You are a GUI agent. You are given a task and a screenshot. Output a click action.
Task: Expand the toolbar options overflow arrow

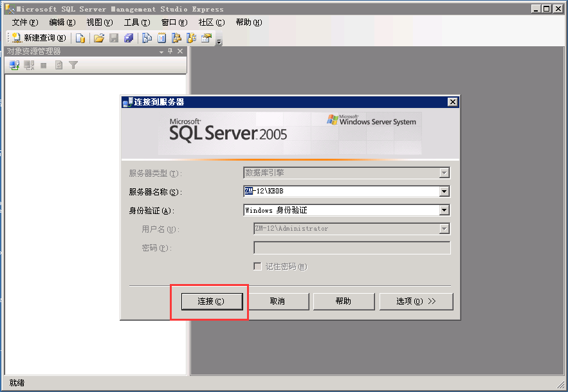[x=219, y=42]
